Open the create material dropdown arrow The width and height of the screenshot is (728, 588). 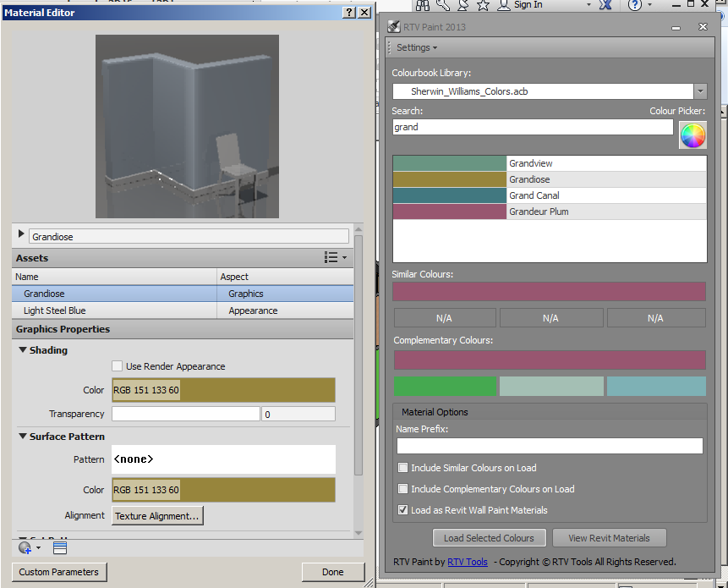point(39,548)
